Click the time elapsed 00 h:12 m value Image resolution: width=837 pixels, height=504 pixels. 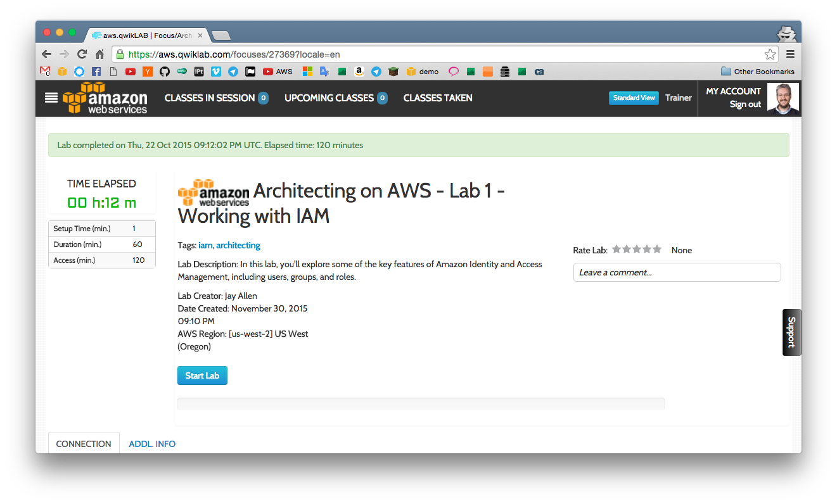[102, 203]
